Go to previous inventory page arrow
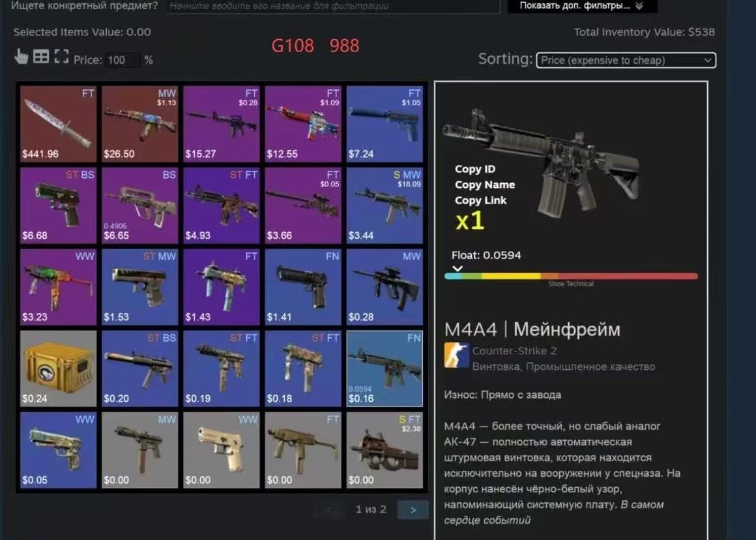The image size is (756, 540). pos(329,509)
